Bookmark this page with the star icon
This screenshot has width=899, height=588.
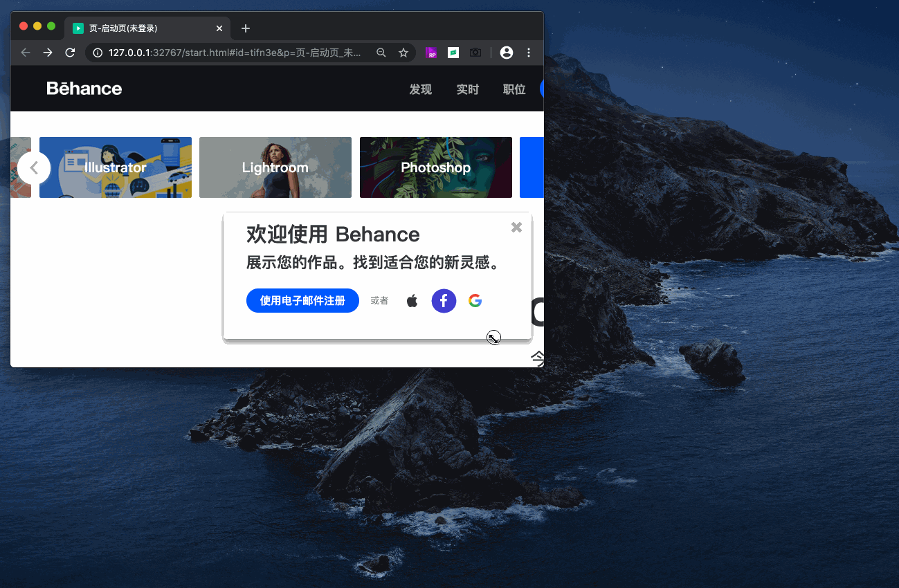pyautogui.click(x=403, y=53)
